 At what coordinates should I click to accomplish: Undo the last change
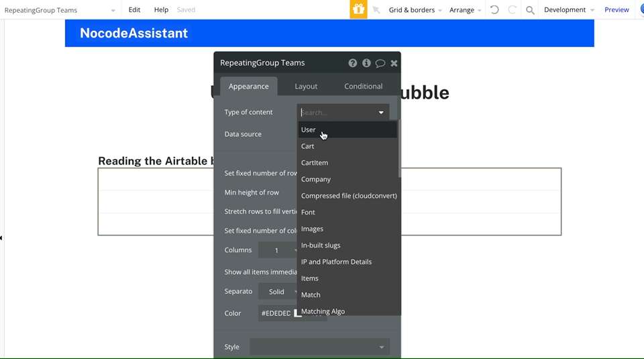494,9
